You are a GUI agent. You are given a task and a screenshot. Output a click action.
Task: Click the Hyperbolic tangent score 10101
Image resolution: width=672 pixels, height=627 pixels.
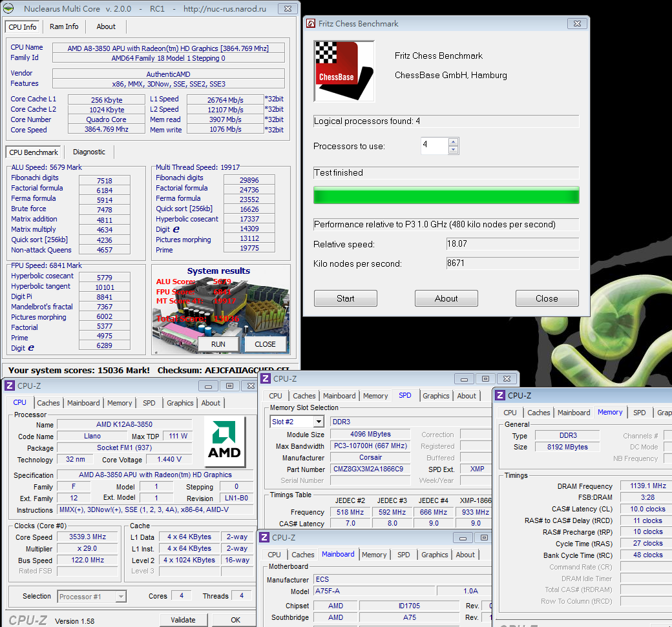pyautogui.click(x=105, y=287)
